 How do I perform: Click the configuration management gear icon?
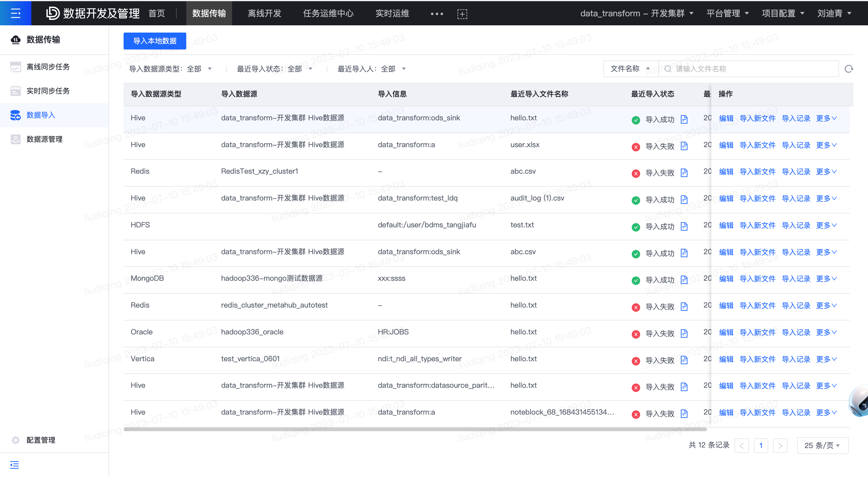pyautogui.click(x=15, y=440)
